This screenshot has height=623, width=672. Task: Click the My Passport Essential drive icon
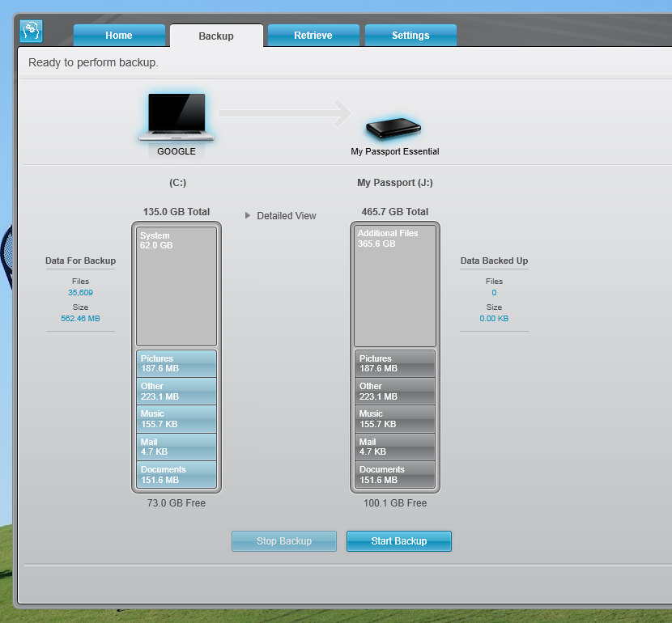tap(393, 127)
